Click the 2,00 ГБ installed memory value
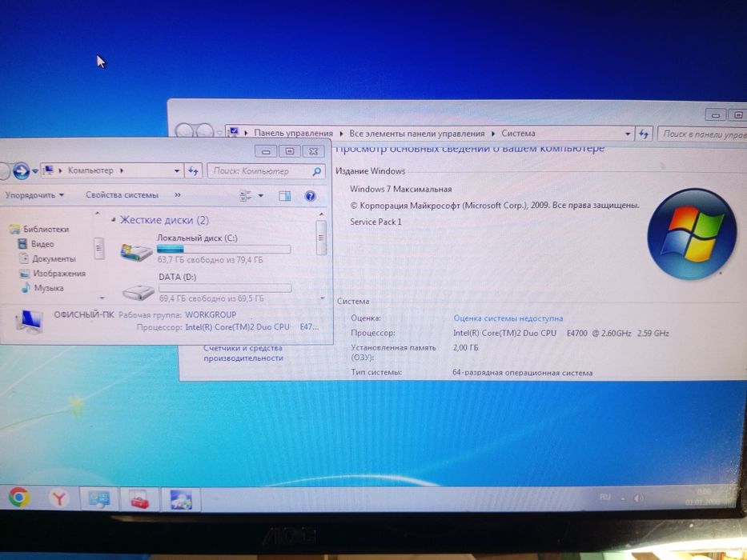 (465, 348)
